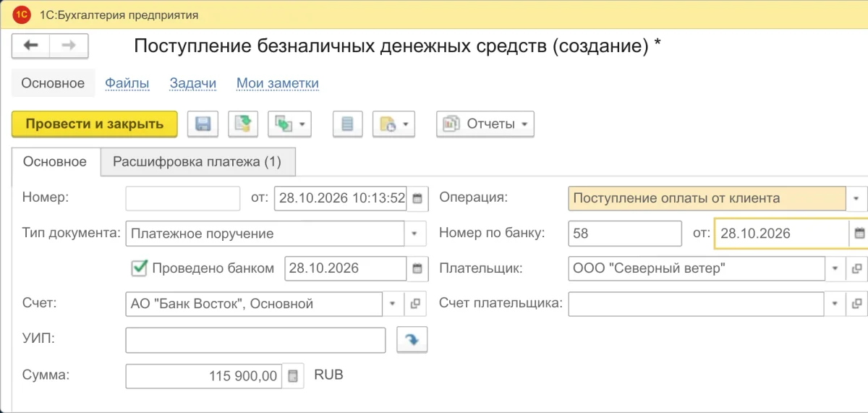Go back with the left arrow
Viewport: 868px width, 413px height.
click(31, 46)
